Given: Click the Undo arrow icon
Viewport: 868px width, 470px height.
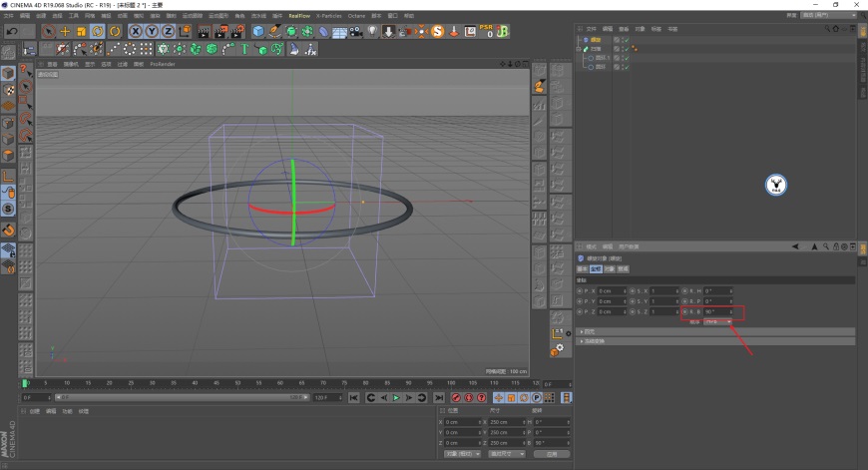Looking at the screenshot, I should pos(12,32).
